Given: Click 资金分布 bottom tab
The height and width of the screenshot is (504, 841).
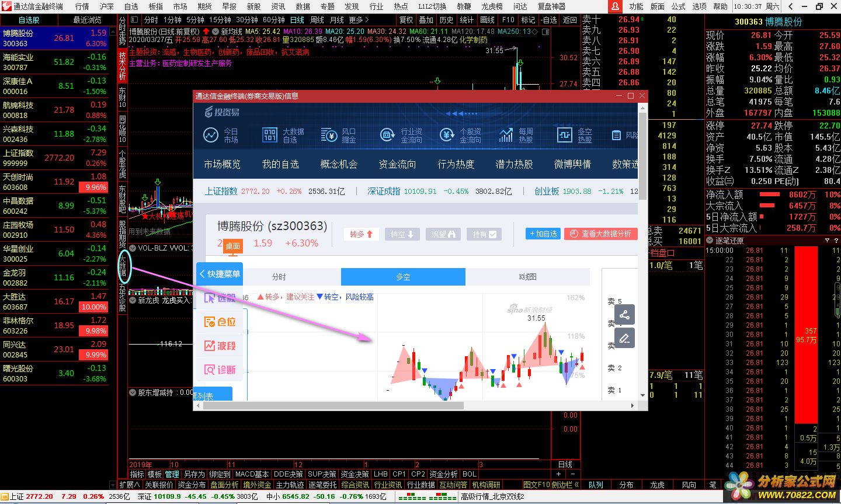Looking at the screenshot, I should [192, 485].
